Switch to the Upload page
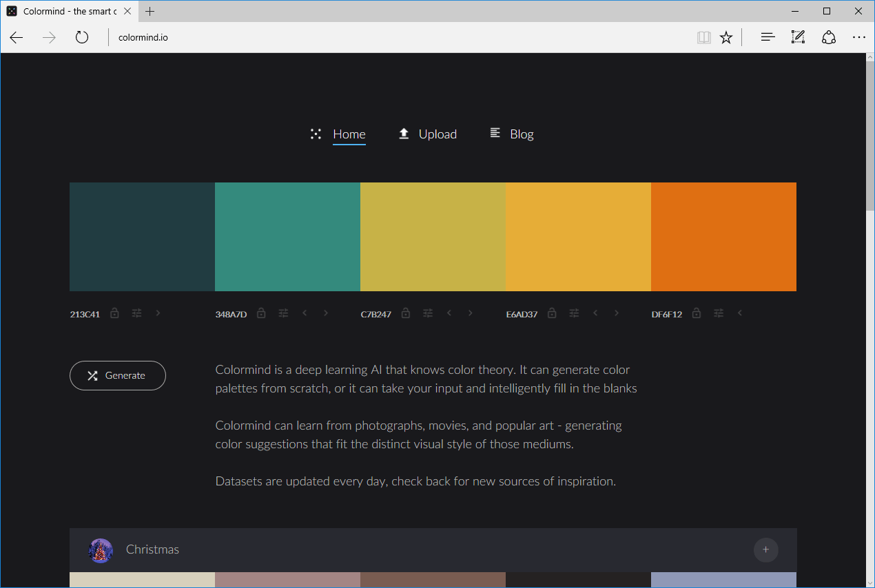The height and width of the screenshot is (588, 875). (437, 134)
